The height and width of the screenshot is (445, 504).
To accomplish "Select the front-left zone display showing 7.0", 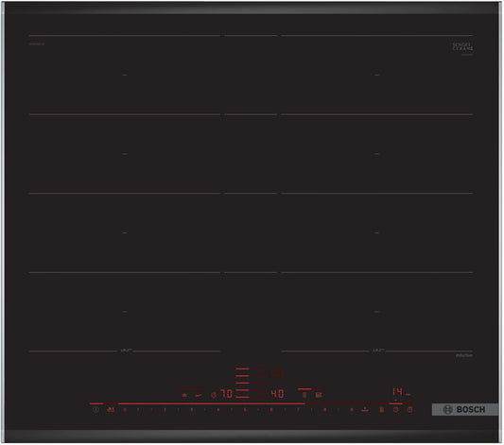I will click(x=227, y=394).
